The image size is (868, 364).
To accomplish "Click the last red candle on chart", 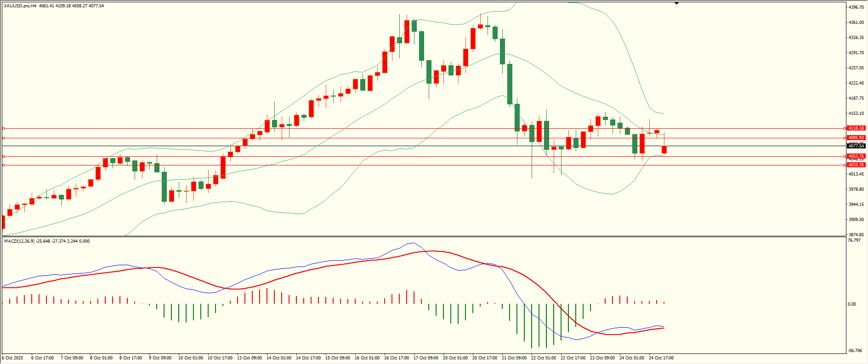I will [x=664, y=149].
